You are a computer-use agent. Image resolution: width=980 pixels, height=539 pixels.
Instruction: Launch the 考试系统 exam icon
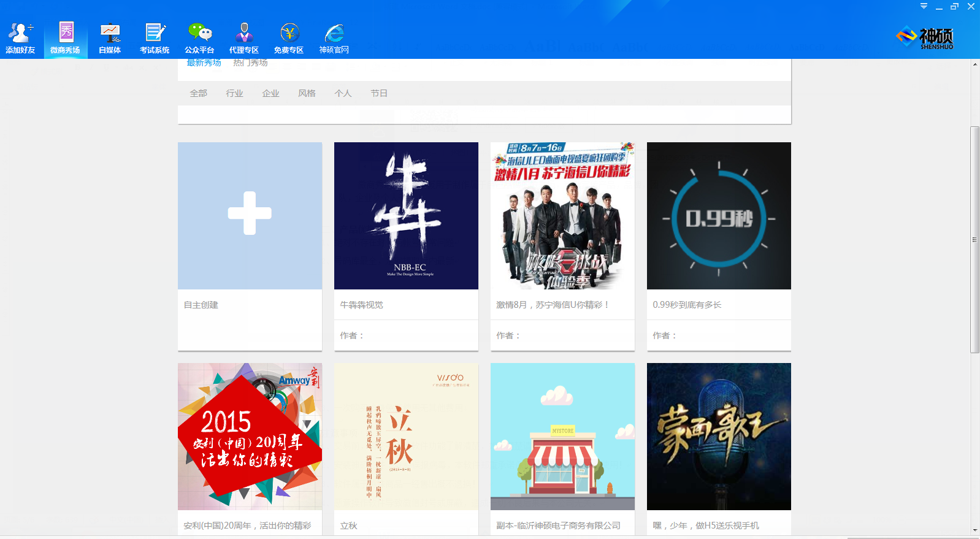[155, 38]
